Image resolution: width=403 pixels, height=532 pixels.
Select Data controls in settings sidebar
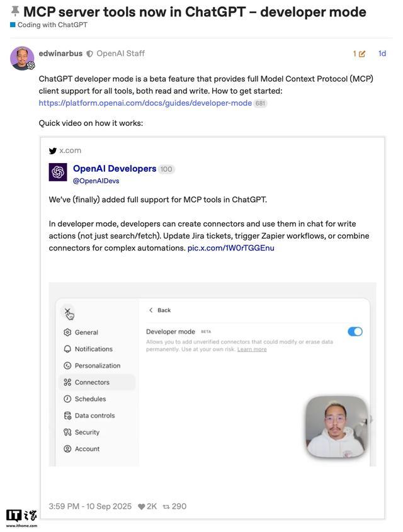94,416
